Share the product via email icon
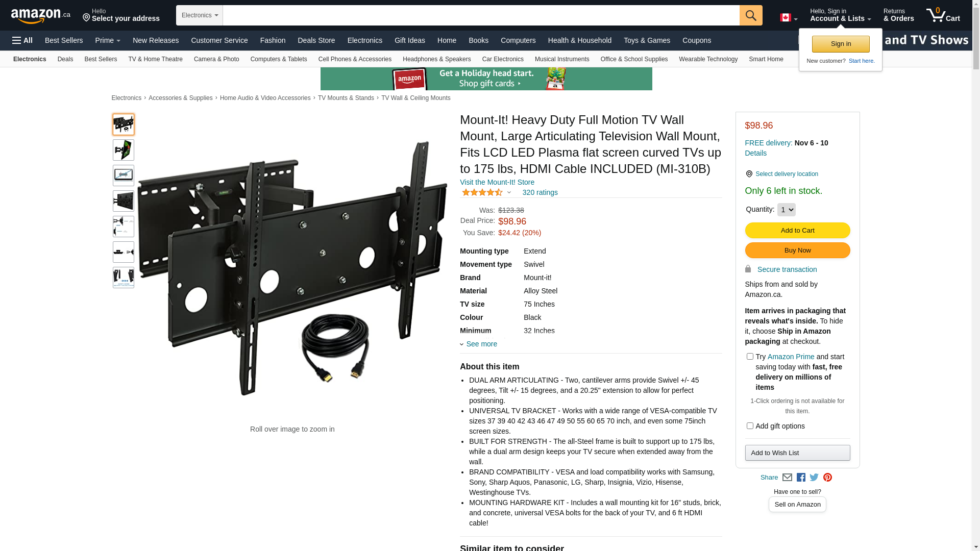Screen dimensions: 980x551 coord(787,478)
